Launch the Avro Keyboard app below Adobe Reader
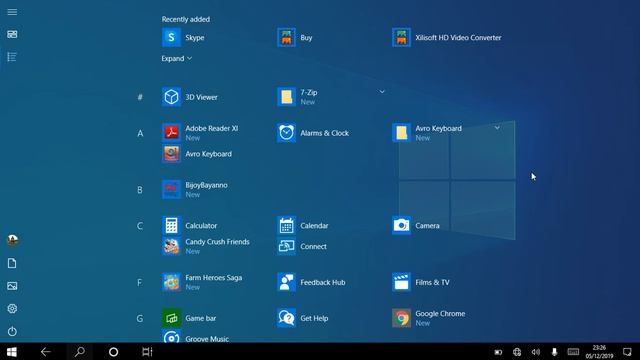Viewport: 640px width, 360px height. tap(197, 154)
